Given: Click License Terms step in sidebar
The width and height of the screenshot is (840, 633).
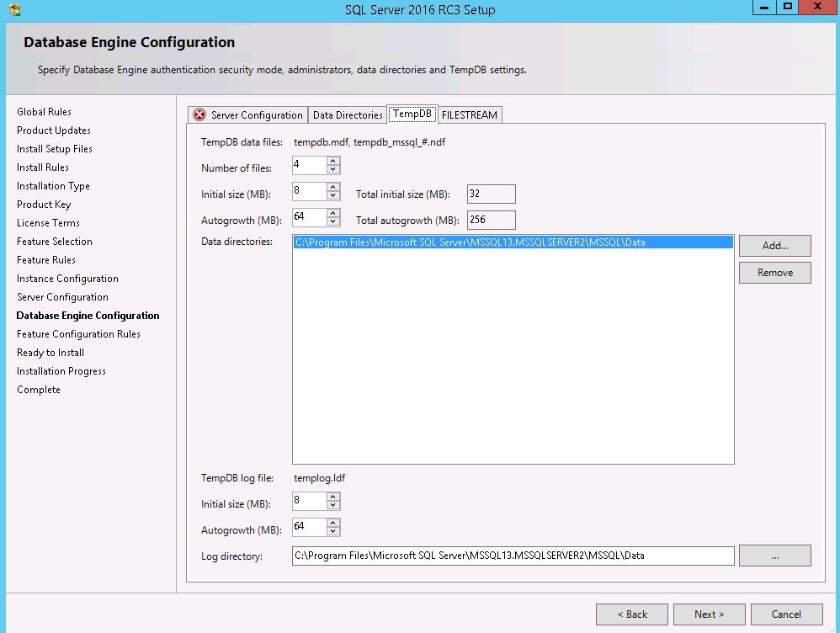Looking at the screenshot, I should [x=48, y=223].
